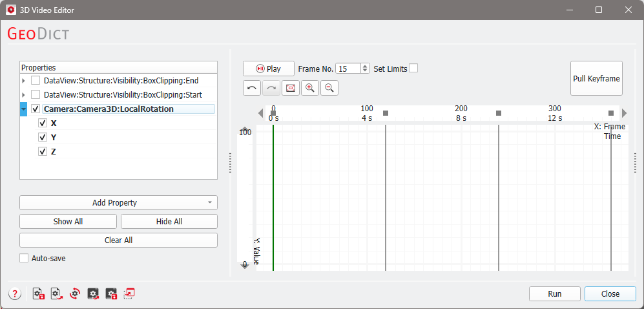Enable the Auto-save checkbox
This screenshot has height=309, width=644.
pos(25,258)
